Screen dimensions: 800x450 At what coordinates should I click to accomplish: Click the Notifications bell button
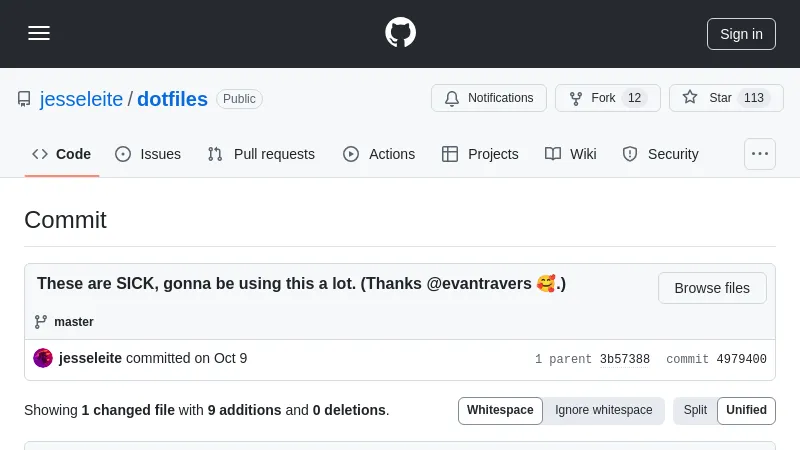tap(489, 98)
